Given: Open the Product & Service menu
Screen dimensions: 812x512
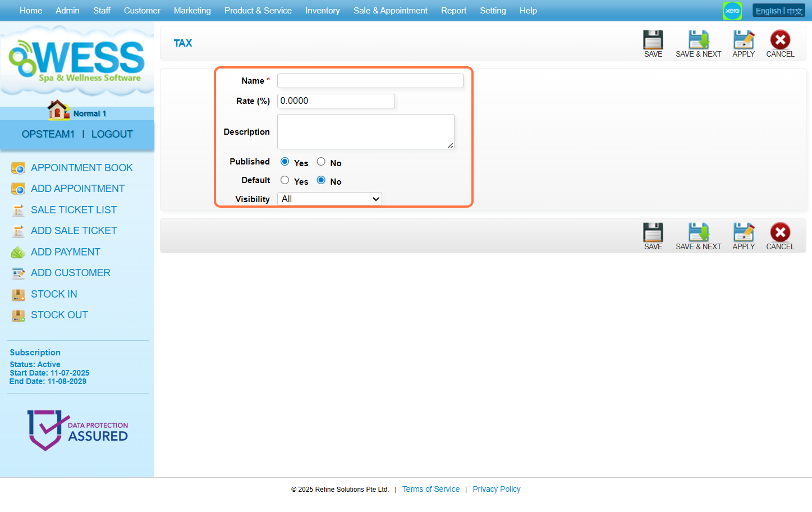Looking at the screenshot, I should click(x=258, y=11).
